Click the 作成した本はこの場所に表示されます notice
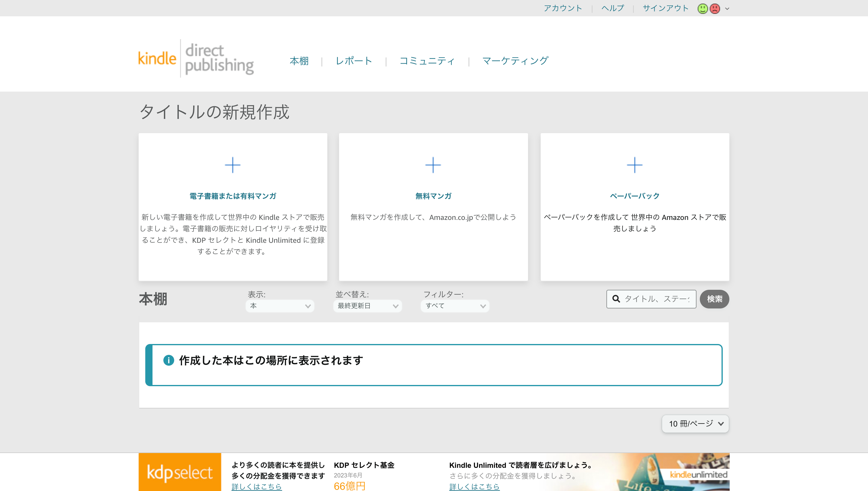The height and width of the screenshot is (491, 868). (x=434, y=365)
